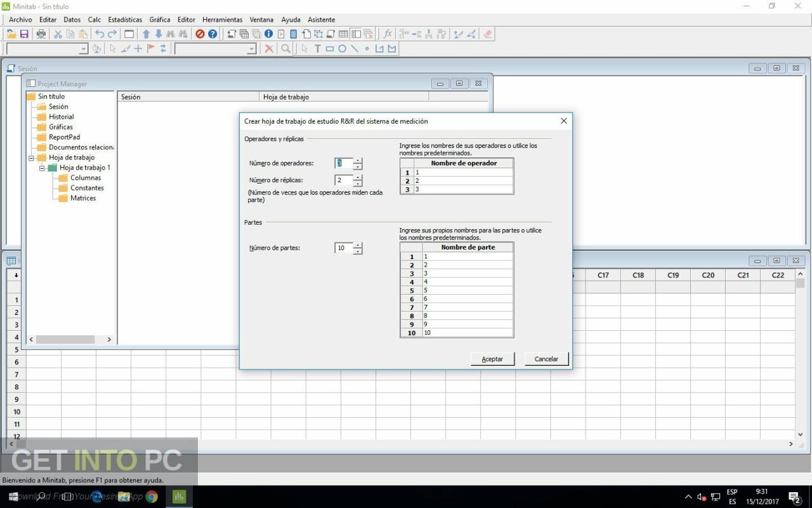Collapse the Hoja de trabajo 1 node
This screenshot has height=508, width=812.
pyautogui.click(x=42, y=168)
